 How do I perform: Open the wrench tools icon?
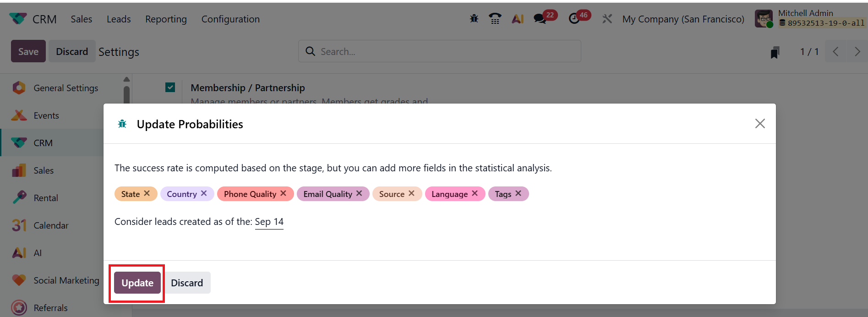[607, 19]
